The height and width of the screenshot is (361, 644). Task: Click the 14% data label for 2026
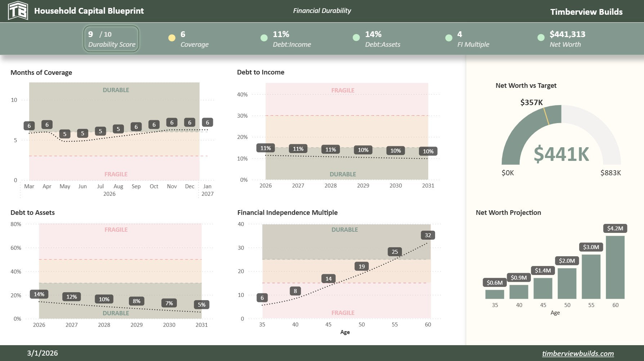point(39,294)
